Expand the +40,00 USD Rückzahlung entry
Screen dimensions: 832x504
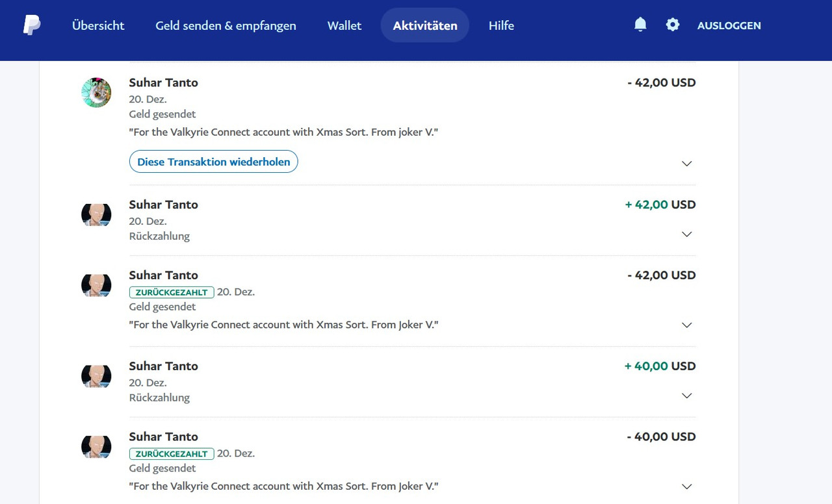(686, 396)
